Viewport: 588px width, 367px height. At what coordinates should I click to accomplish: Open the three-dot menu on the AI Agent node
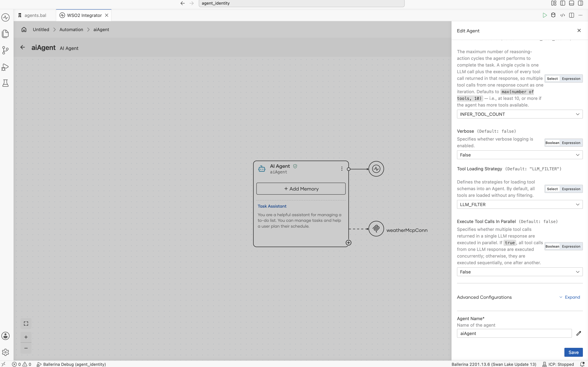[342, 169]
